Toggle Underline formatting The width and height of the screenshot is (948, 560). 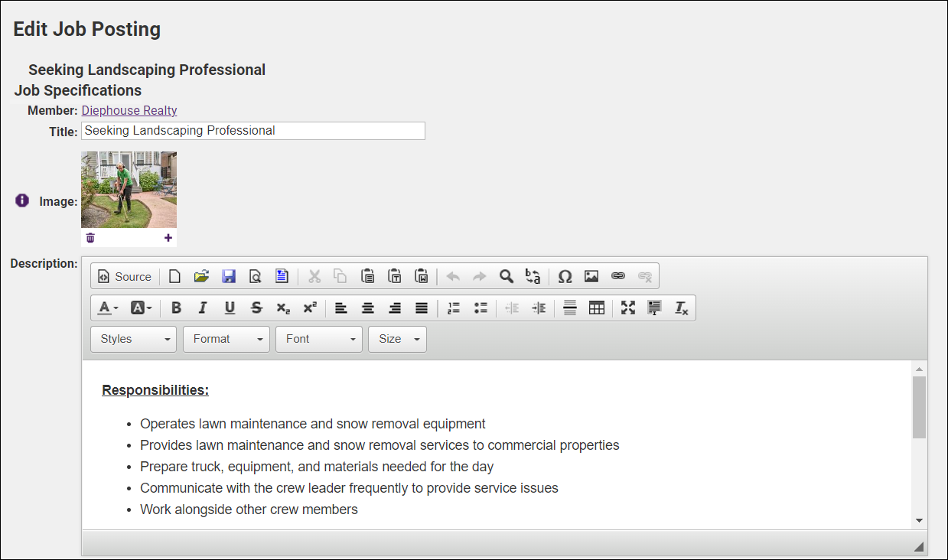pos(230,308)
